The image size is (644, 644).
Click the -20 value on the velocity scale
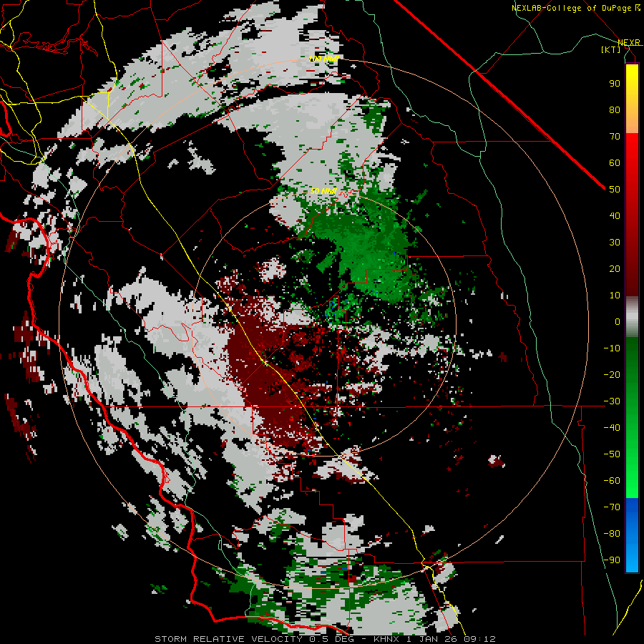click(x=612, y=374)
